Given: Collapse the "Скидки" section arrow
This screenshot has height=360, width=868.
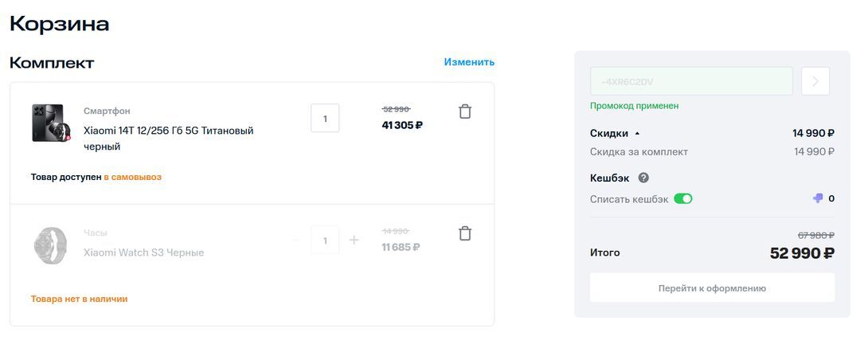Looking at the screenshot, I should pyautogui.click(x=636, y=134).
